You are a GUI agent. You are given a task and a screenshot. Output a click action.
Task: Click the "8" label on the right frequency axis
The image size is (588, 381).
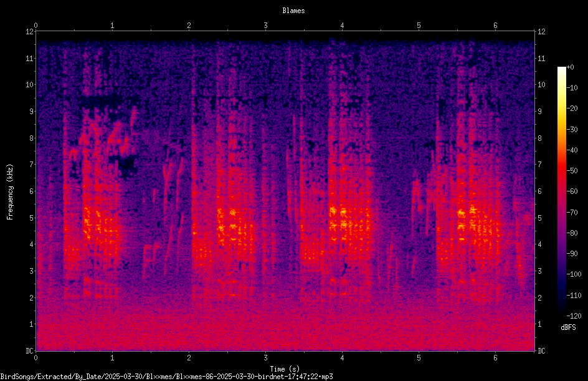point(539,138)
